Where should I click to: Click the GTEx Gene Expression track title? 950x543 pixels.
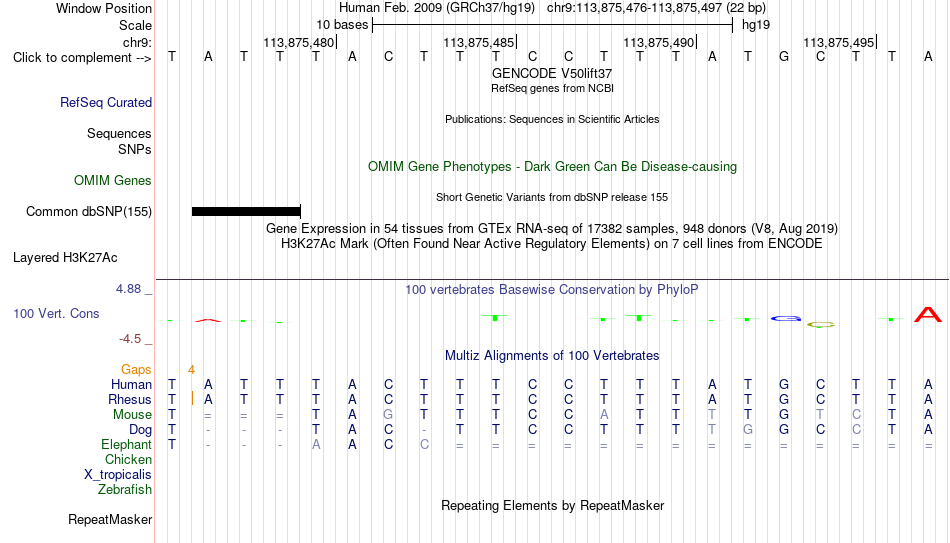pos(552,228)
